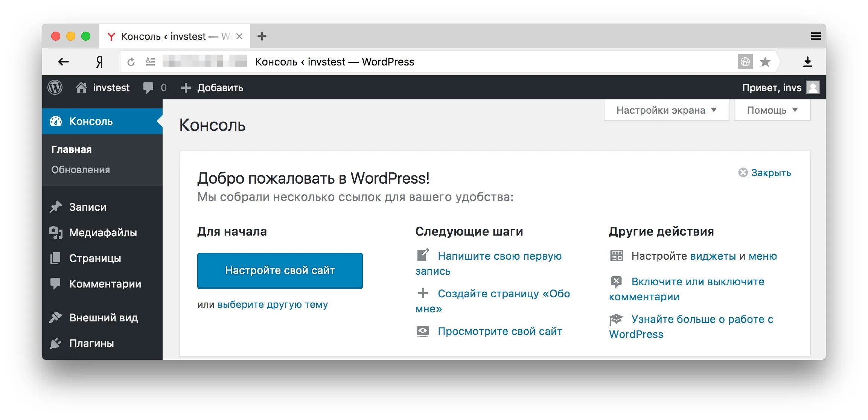This screenshot has height=420, width=868.
Task: Click the macOS yellow minimize button
Action: (71, 36)
